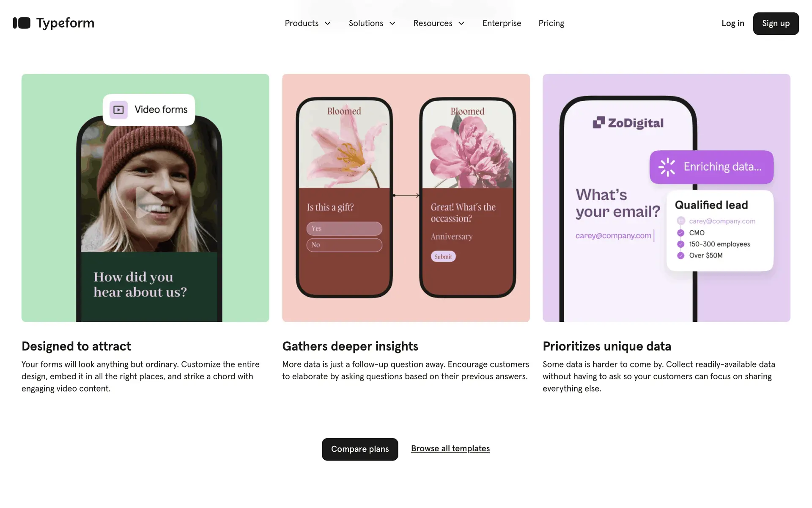Expand the Resources dropdown chevron

(461, 24)
